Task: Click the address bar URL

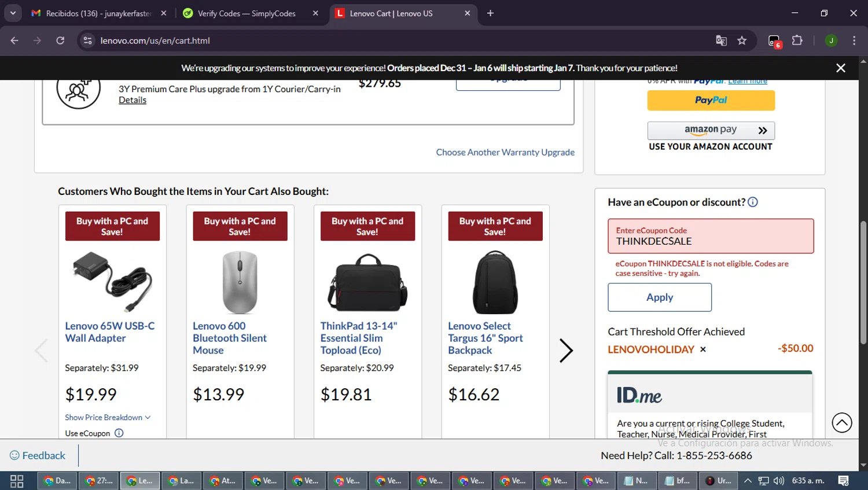Action: (155, 40)
